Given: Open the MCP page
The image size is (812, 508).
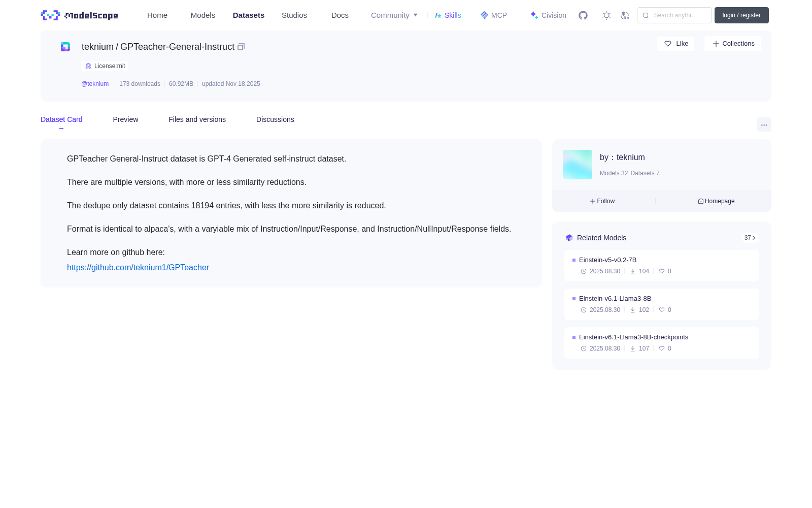Looking at the screenshot, I should pos(499,15).
